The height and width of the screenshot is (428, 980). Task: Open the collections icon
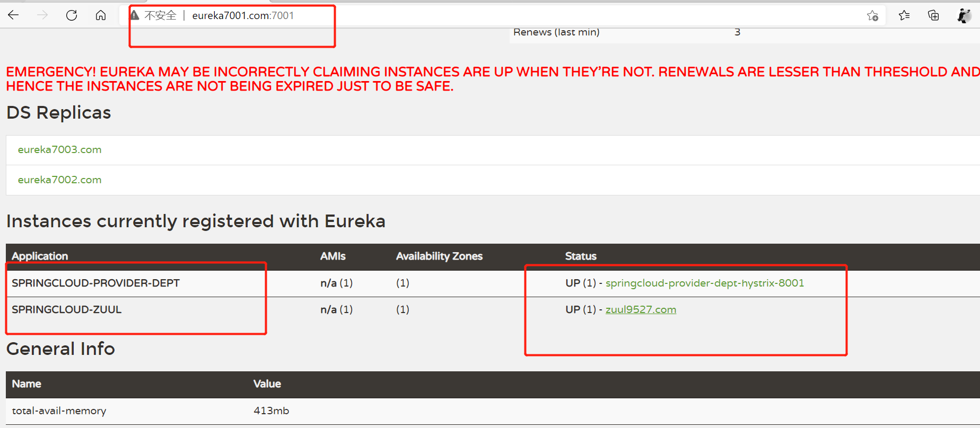pos(933,15)
